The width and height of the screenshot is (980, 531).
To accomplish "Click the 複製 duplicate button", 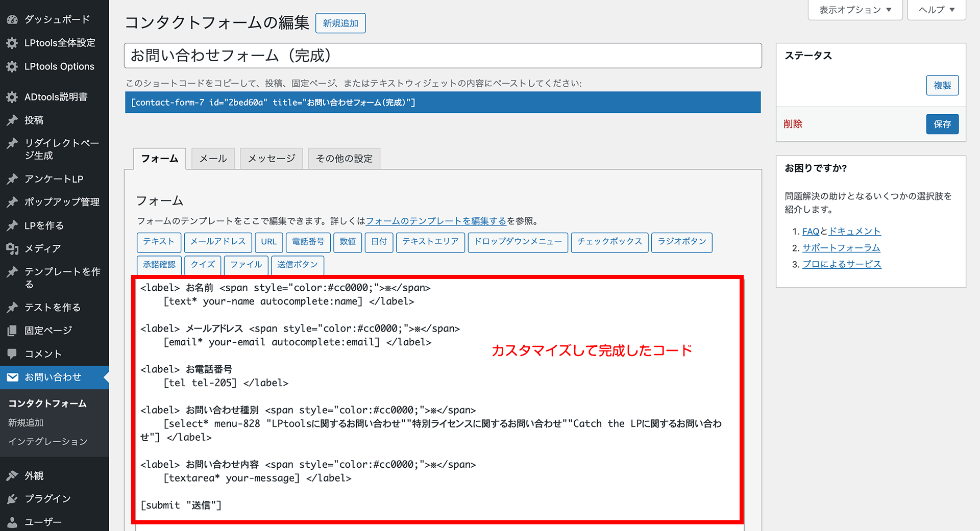I will pos(942,85).
